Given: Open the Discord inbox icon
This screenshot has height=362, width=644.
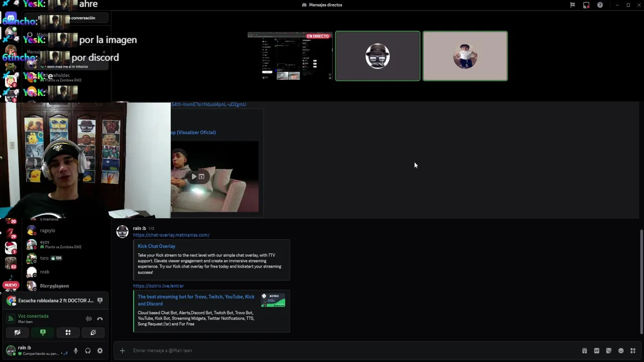Looking at the screenshot, I should coord(586,5).
